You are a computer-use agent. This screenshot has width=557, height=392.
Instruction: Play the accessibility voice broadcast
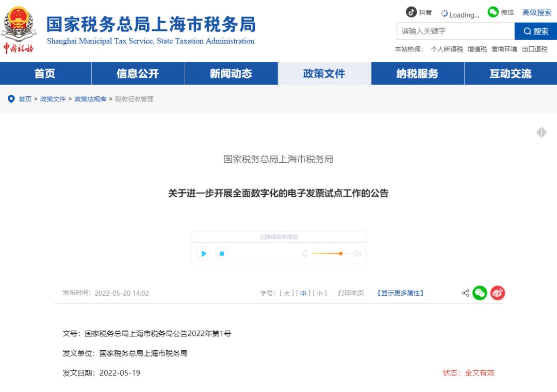204,253
